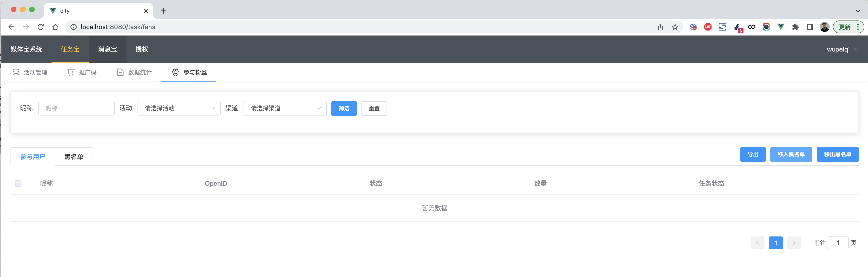Open the browser Extensions puzzle icon

pyautogui.click(x=795, y=27)
